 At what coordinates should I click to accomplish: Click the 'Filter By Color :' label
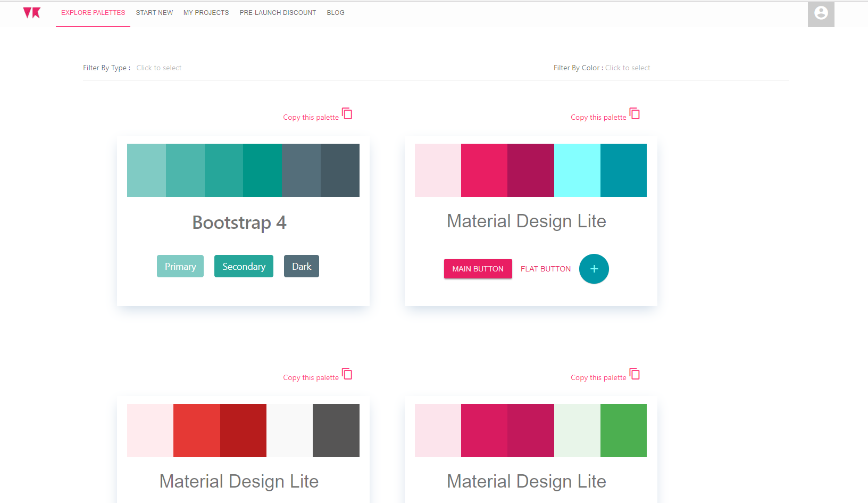tap(578, 68)
